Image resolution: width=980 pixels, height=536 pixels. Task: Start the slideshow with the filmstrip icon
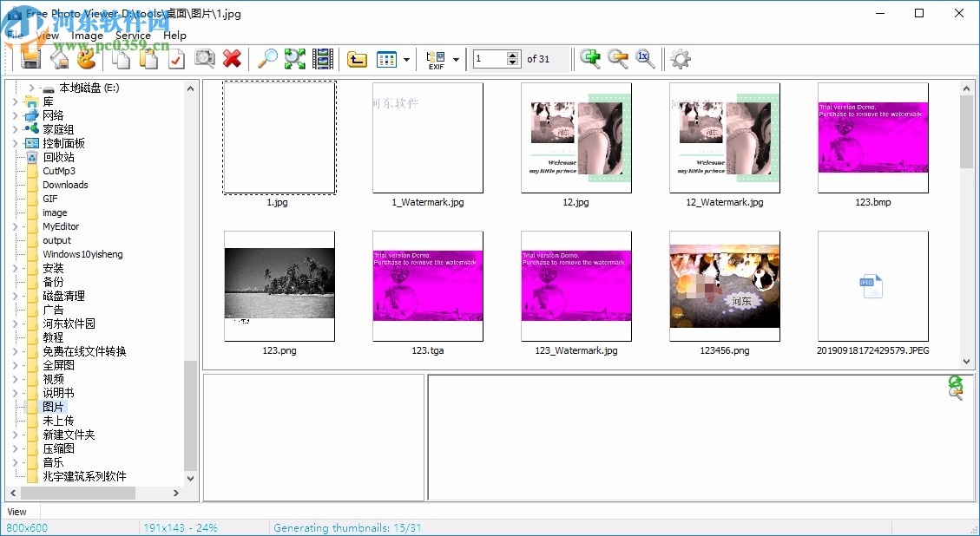pos(322,58)
